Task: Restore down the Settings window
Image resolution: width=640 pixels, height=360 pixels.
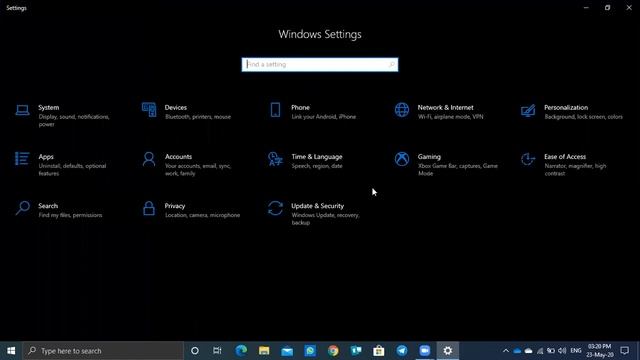Action: (607, 7)
